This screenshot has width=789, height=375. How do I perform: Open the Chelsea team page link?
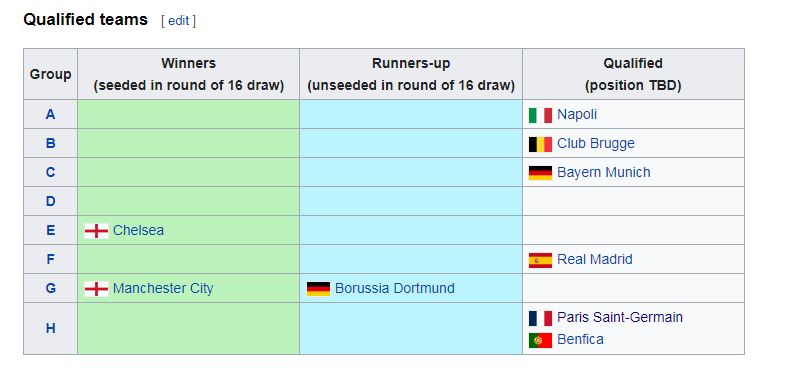(x=138, y=231)
